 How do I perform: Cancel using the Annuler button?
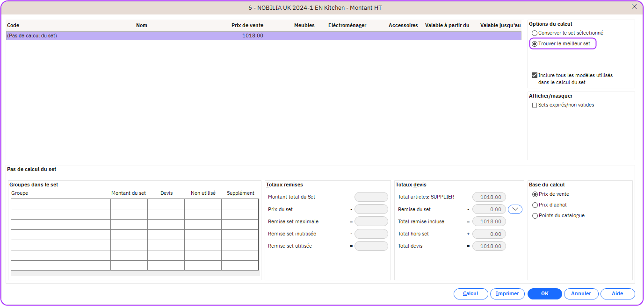tap(581, 294)
